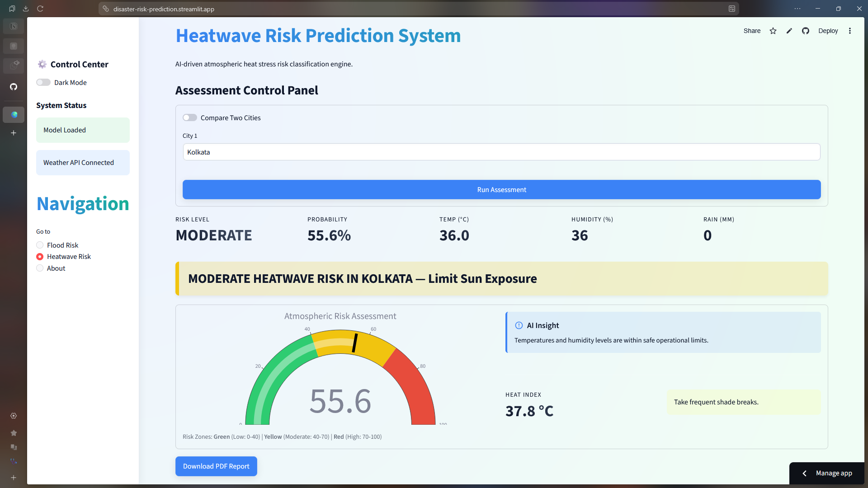Open the GitHub pinned tab in browser sidebar
Image resolution: width=868 pixels, height=488 pixels.
[x=14, y=87]
